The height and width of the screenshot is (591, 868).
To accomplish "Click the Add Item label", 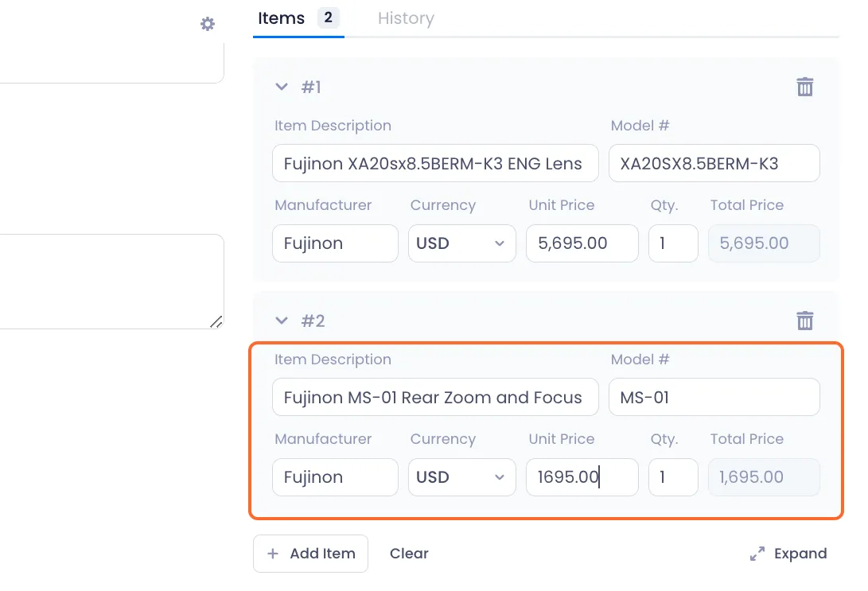I will tap(323, 554).
